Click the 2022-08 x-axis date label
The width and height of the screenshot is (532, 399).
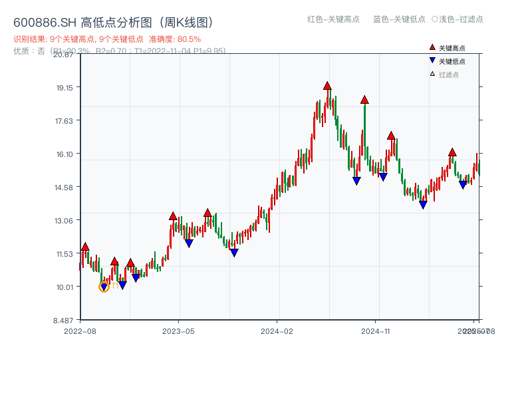(80, 331)
